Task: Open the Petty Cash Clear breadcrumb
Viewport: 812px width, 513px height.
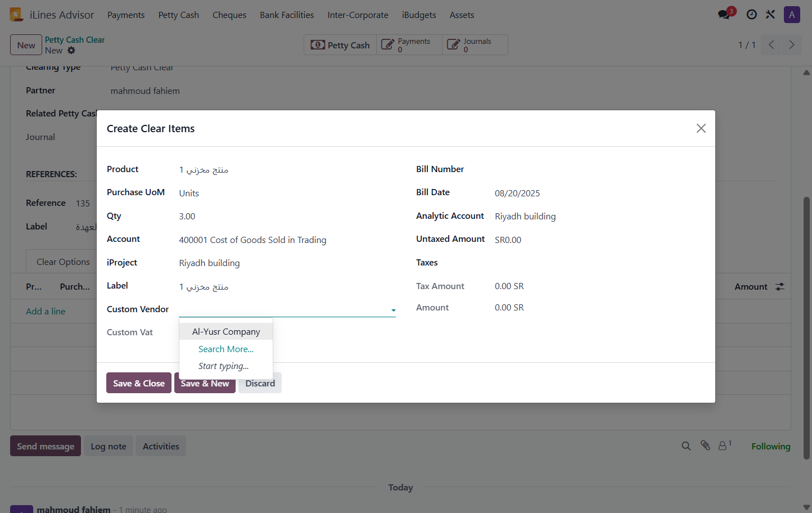Action: click(x=75, y=40)
